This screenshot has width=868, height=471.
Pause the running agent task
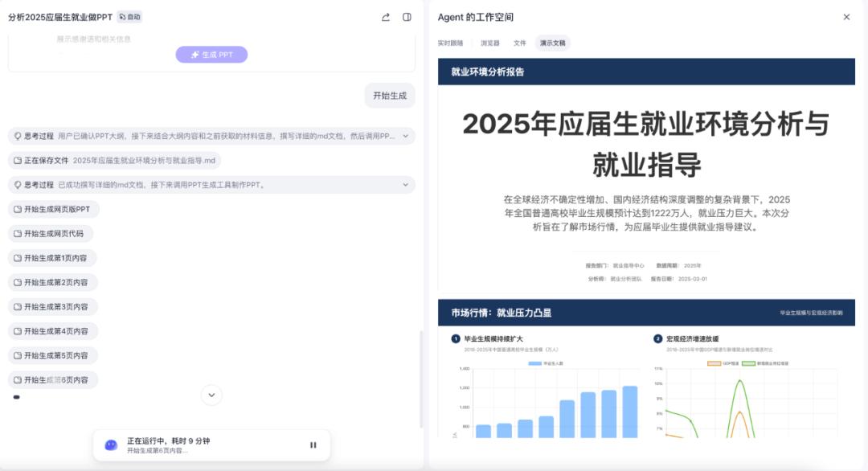coord(313,445)
